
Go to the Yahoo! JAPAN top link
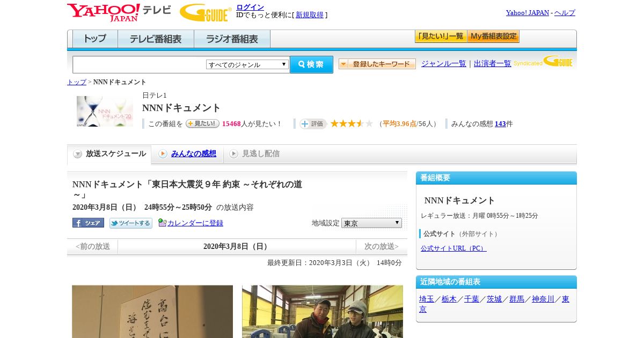(528, 12)
